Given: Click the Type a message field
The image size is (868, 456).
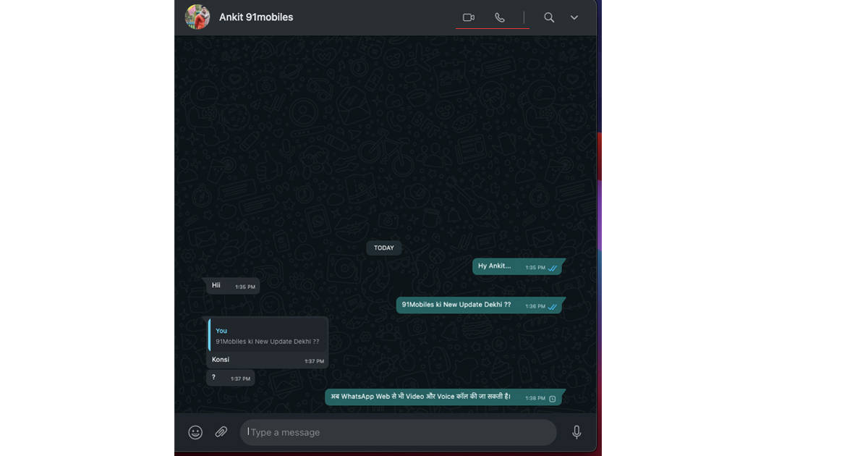Looking at the screenshot, I should [398, 432].
